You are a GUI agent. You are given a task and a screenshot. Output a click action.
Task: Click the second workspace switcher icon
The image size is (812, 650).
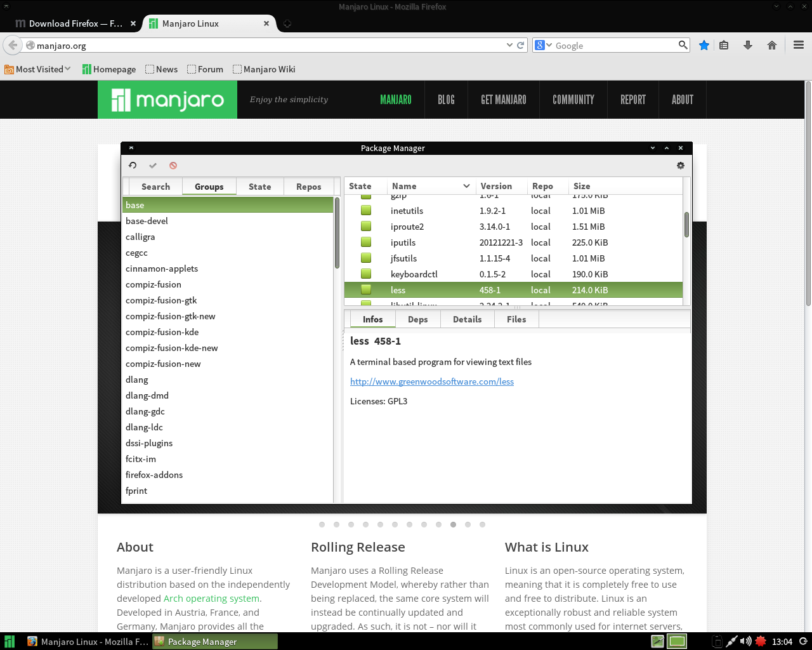click(x=677, y=642)
